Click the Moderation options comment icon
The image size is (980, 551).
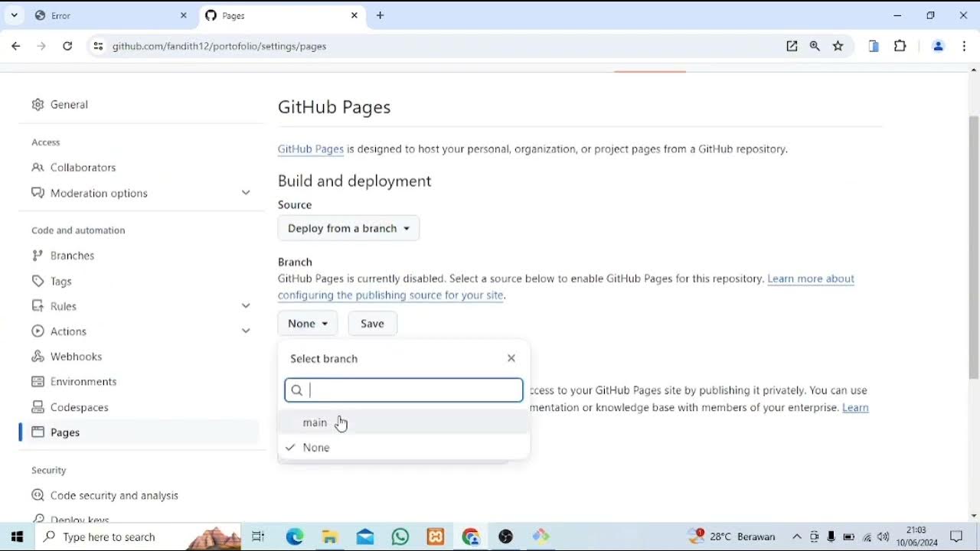[x=38, y=193]
